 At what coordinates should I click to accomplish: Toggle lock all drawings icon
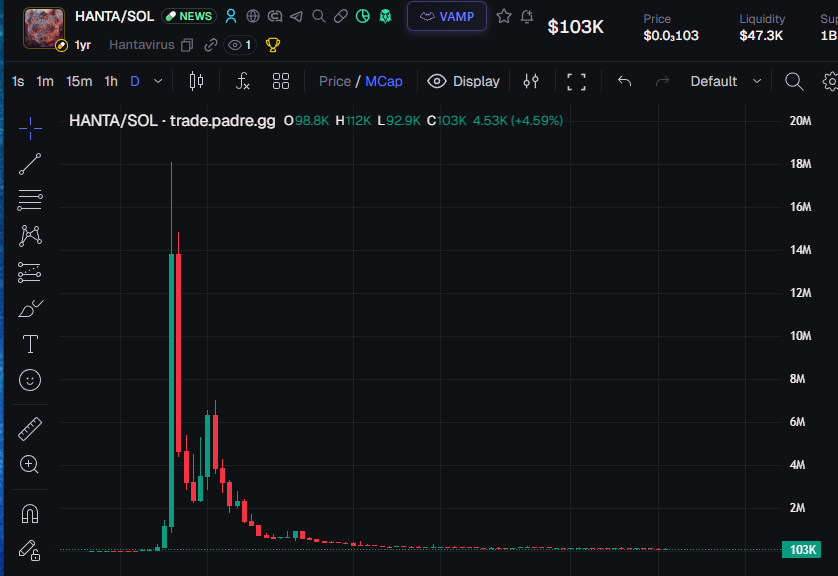pyautogui.click(x=30, y=550)
